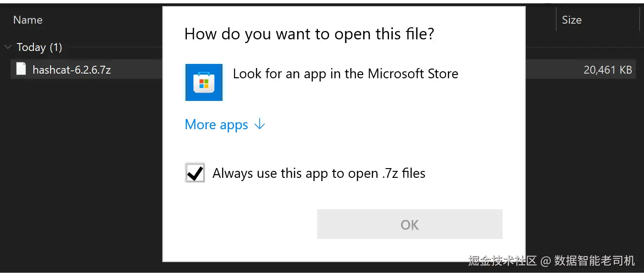Screen dimensions: 644x276
Task: Choose Look for an app in the Microsoft Store
Action: pyautogui.click(x=345, y=74)
